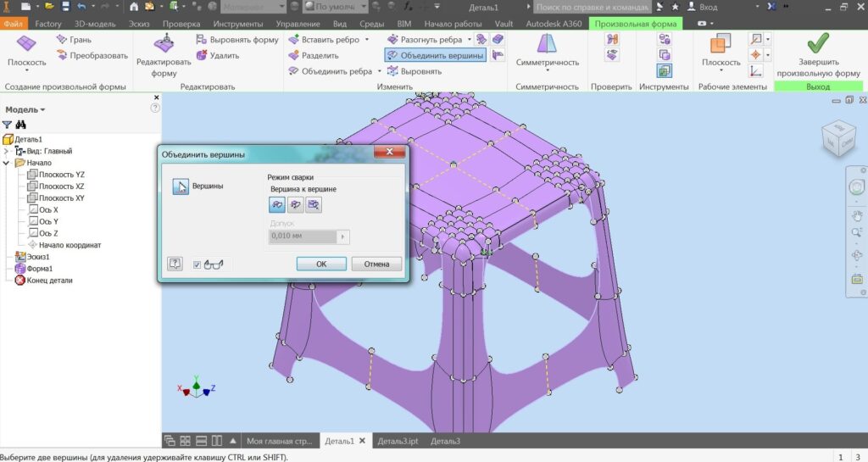Click the filter funnel icon in browser
Viewport: 868px width, 462px height.
pyautogui.click(x=8, y=125)
